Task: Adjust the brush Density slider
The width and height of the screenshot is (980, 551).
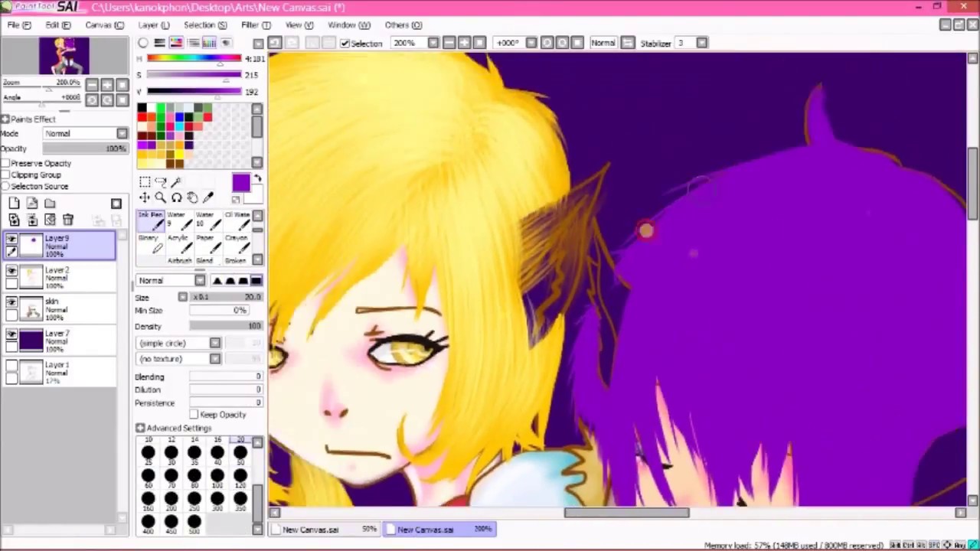Action: [225, 326]
